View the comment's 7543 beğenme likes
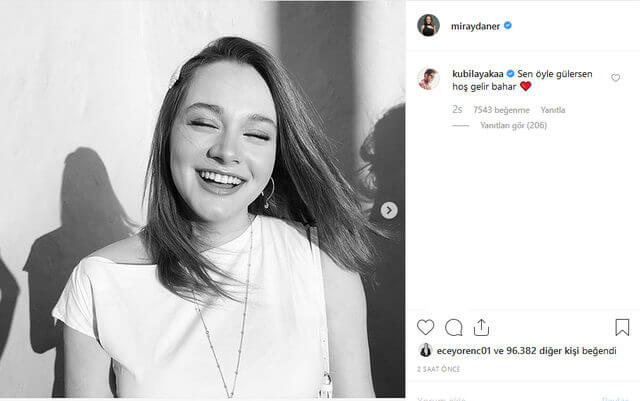 [502, 110]
